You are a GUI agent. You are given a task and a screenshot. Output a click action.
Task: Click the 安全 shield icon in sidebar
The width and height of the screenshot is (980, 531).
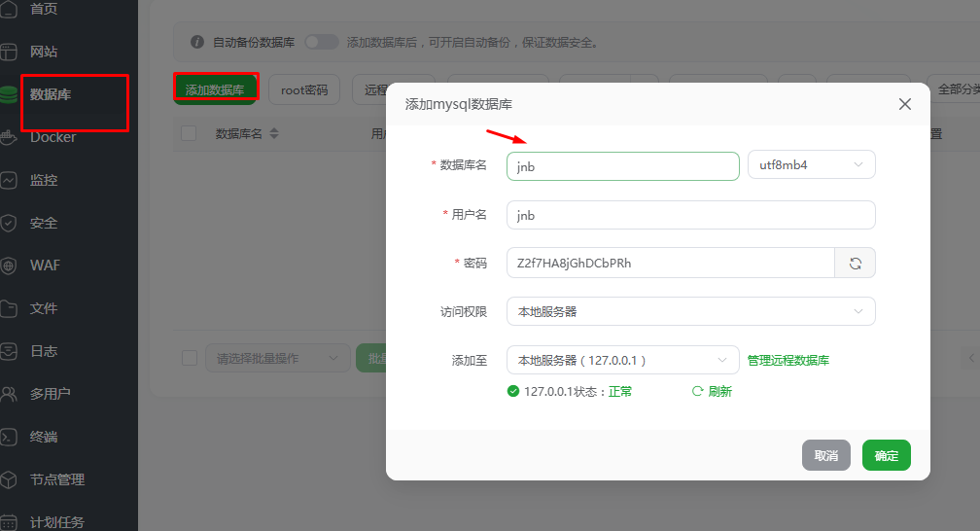[9, 223]
